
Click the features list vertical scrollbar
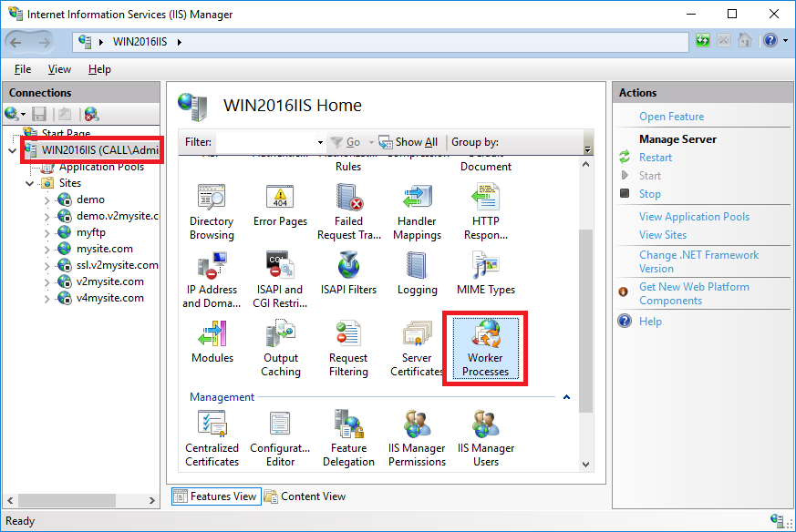click(x=586, y=321)
